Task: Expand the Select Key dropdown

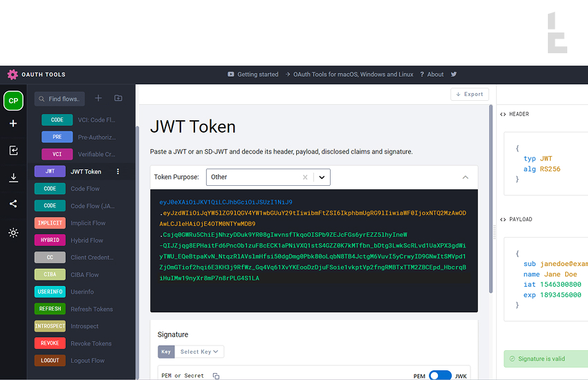Action: point(199,352)
